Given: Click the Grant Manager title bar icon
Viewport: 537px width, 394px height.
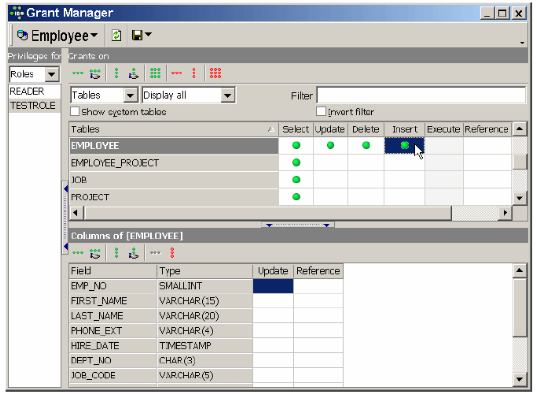Looking at the screenshot, I should 16,13.
